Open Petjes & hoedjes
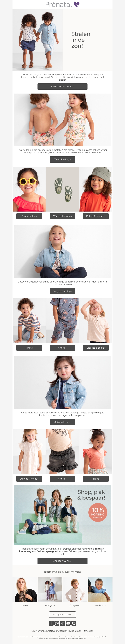The image size is (125, 644). click(96, 216)
